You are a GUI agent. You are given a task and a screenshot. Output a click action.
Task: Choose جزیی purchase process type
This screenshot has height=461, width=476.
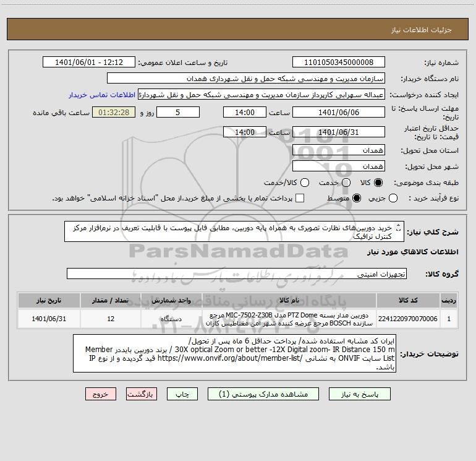(393, 198)
